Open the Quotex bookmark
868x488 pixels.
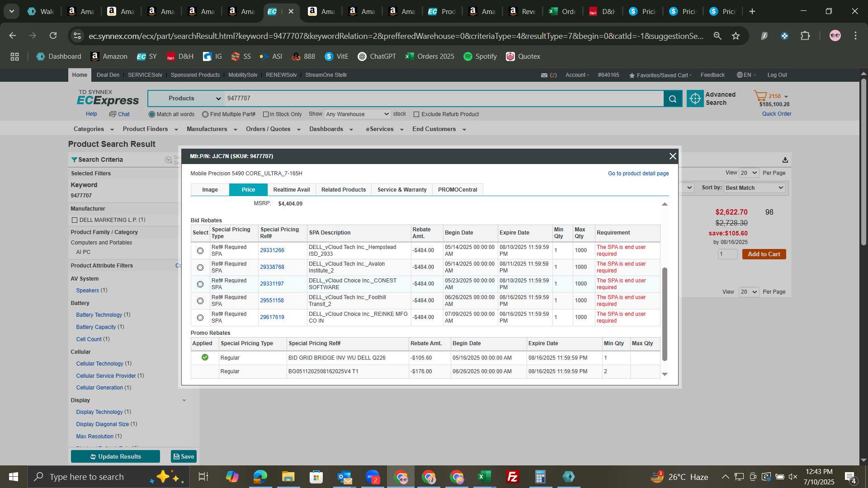point(523,56)
